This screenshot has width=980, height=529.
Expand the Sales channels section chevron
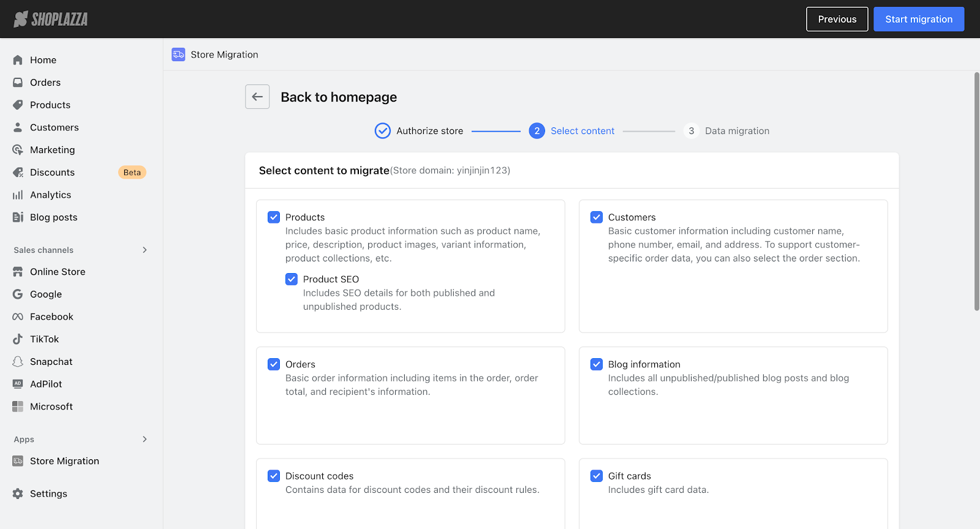click(145, 250)
